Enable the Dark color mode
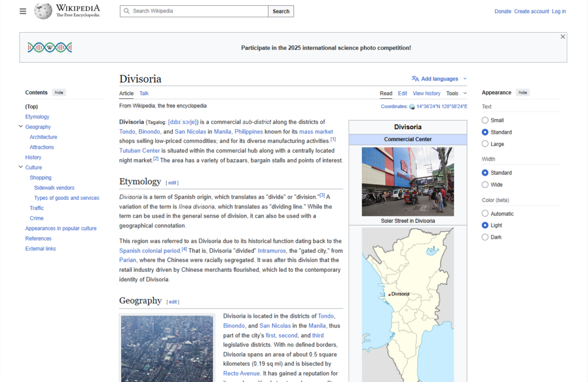The image size is (588, 382). [485, 237]
